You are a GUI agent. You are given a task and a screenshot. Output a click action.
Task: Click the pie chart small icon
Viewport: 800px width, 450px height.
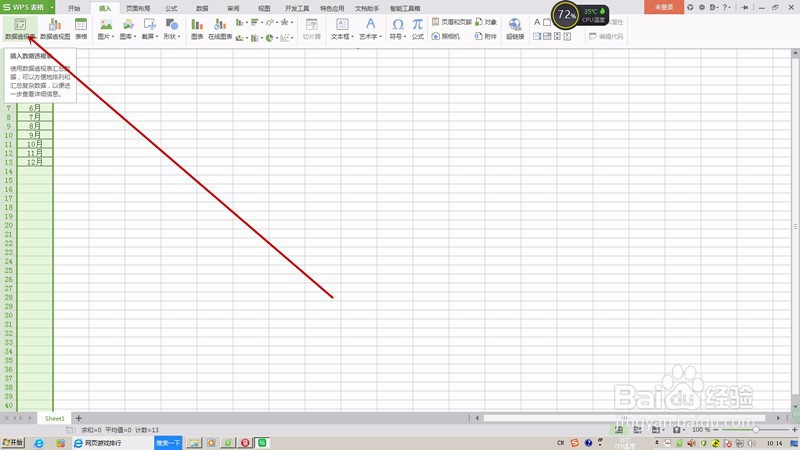(x=269, y=38)
